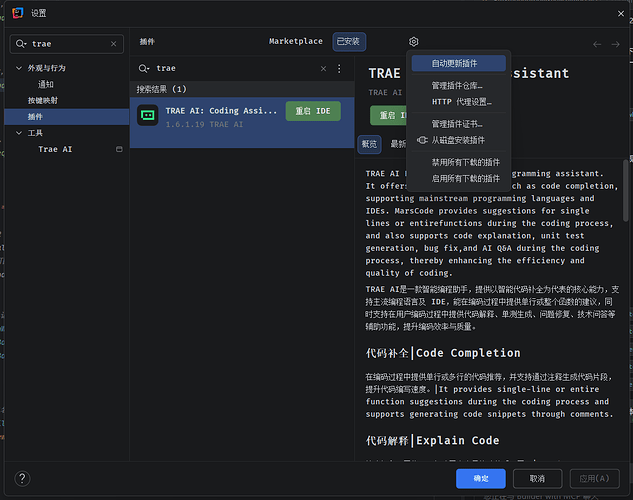Confirm with the 确定 button
Screen dimensions: 633x500
(480, 479)
